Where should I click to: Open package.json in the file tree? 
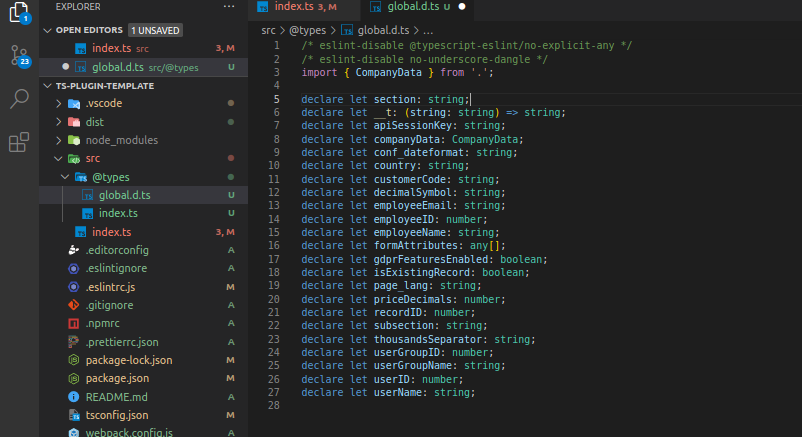click(117, 378)
